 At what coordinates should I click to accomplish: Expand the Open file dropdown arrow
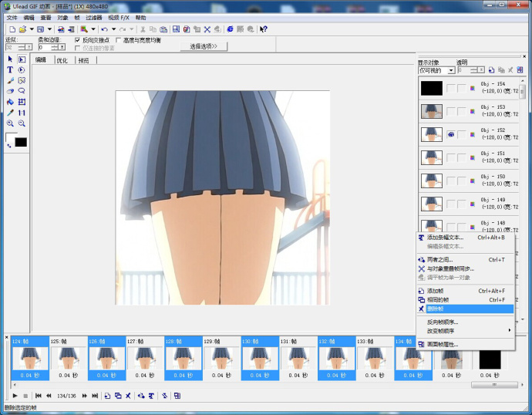point(31,29)
